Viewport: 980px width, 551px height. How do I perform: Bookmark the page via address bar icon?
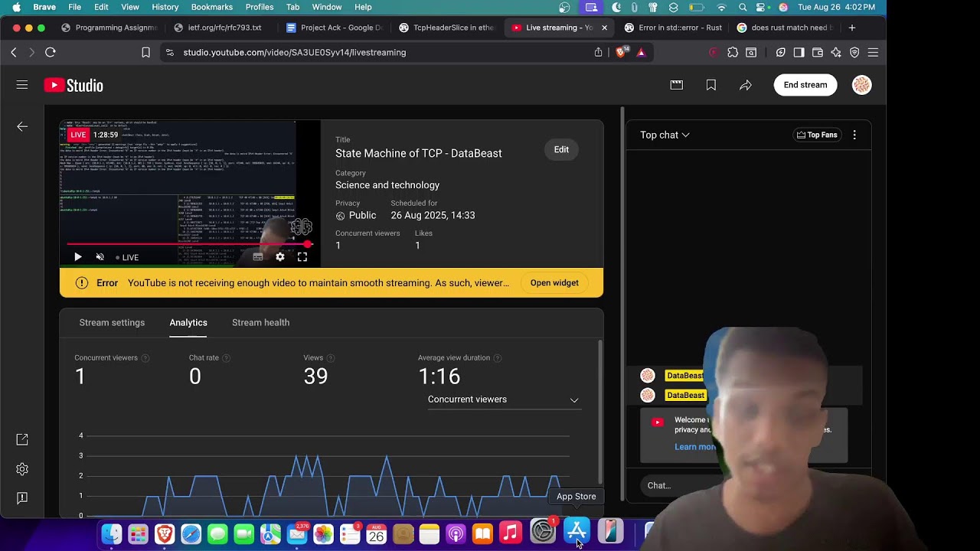(x=145, y=52)
